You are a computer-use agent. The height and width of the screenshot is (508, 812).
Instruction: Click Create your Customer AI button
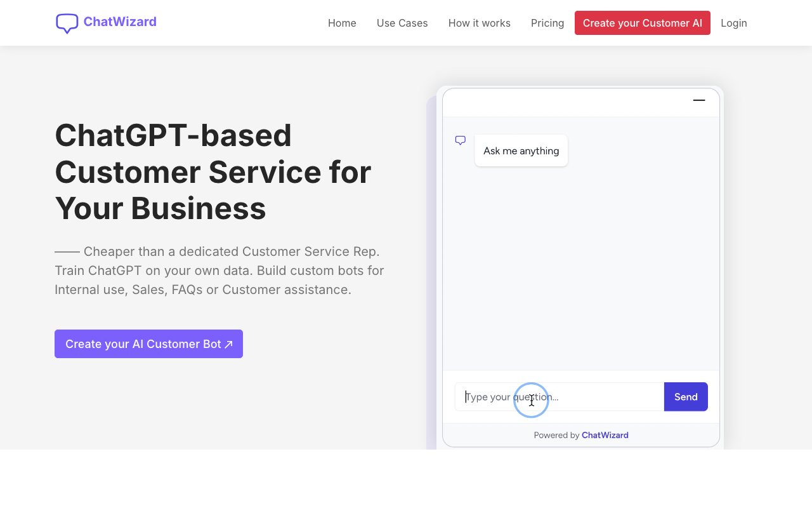[x=643, y=23]
